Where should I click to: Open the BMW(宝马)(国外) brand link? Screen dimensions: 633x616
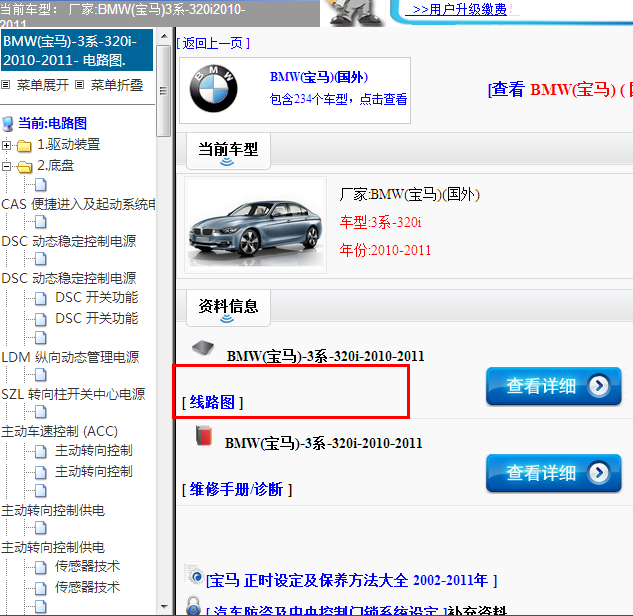319,77
